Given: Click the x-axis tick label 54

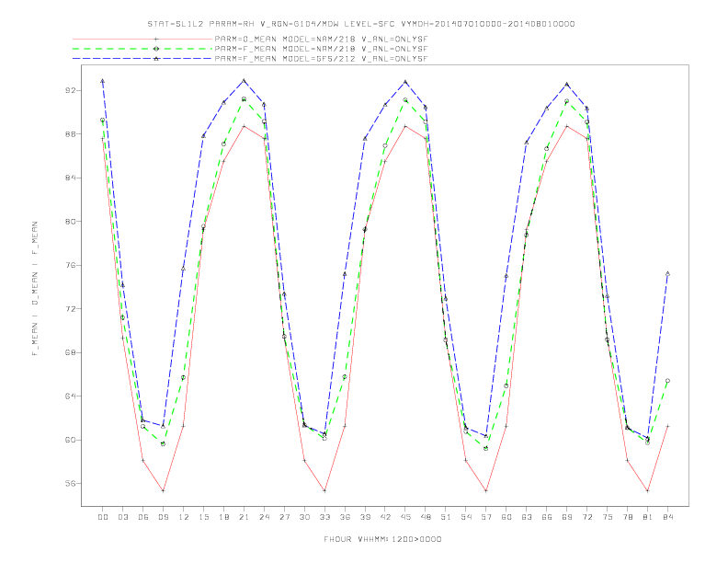Looking at the screenshot, I should (466, 517).
